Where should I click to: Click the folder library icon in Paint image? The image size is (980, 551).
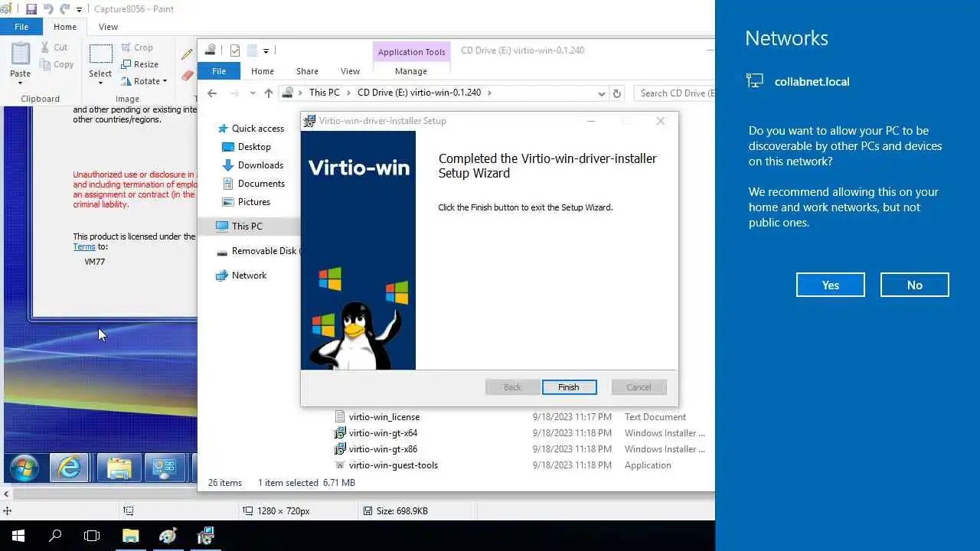pos(119,466)
